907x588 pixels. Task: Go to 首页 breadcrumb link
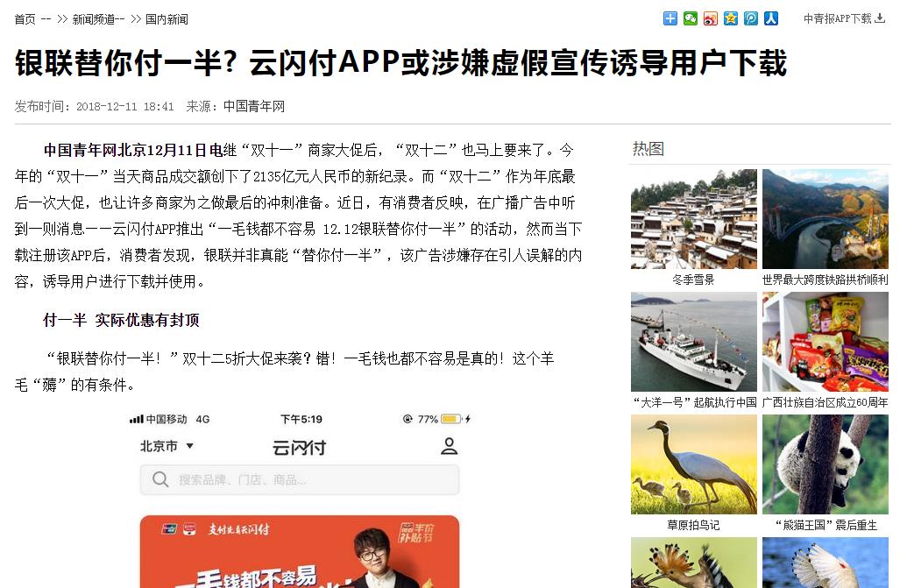pyautogui.click(x=25, y=19)
